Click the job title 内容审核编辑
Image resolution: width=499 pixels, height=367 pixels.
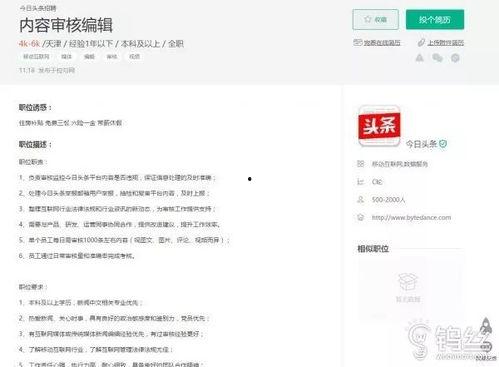[66, 25]
